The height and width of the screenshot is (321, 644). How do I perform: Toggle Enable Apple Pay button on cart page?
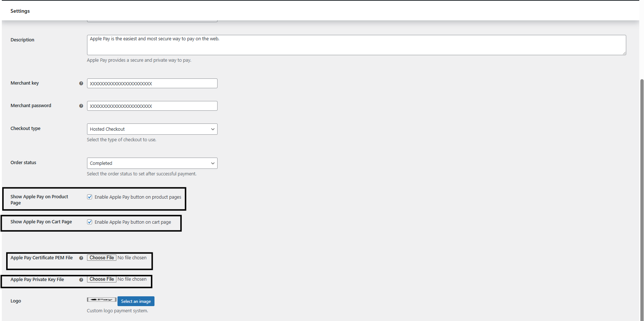click(90, 222)
